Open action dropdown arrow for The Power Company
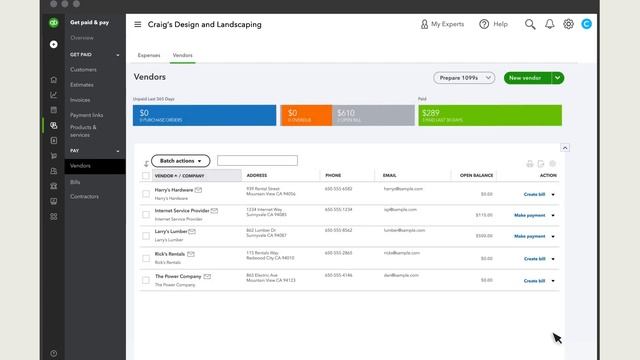The width and height of the screenshot is (640, 360). pos(553,281)
